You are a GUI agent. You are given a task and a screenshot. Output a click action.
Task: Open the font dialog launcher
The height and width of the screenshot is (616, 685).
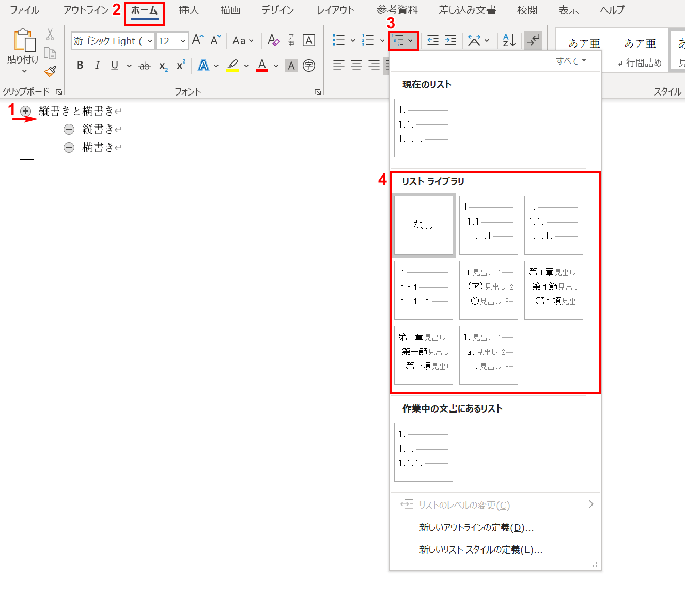317,92
